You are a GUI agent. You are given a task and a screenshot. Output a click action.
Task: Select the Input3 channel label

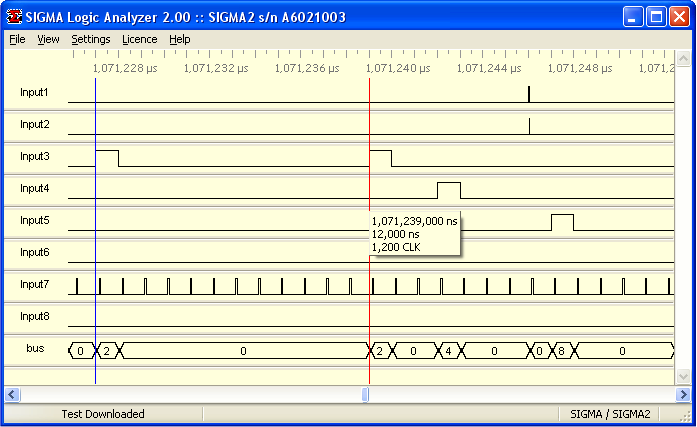click(x=35, y=157)
